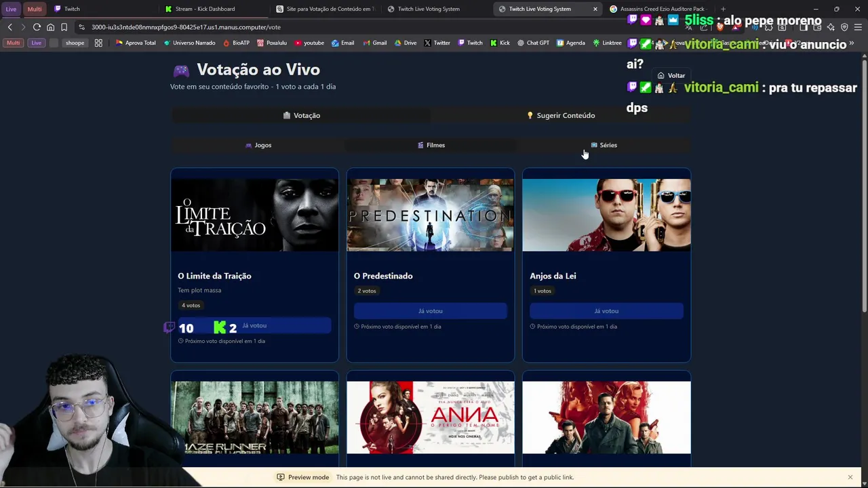Show the Jogos category
Image resolution: width=868 pixels, height=488 pixels.
(x=258, y=145)
